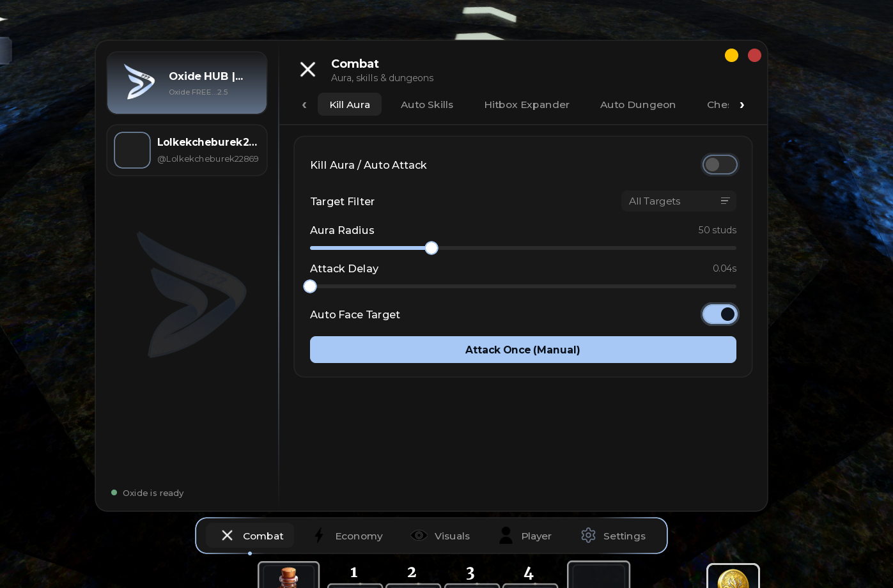Open Settings with the gear icon

[613, 536]
